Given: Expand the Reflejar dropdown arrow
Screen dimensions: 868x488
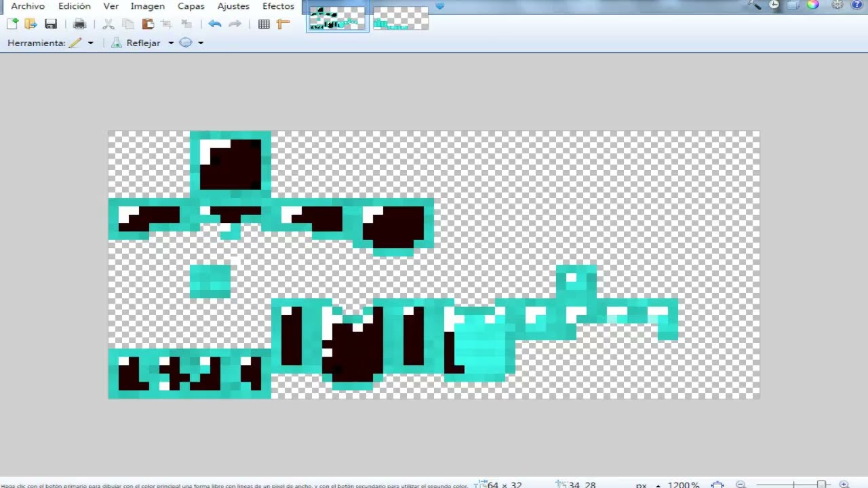Looking at the screenshot, I should pyautogui.click(x=171, y=43).
